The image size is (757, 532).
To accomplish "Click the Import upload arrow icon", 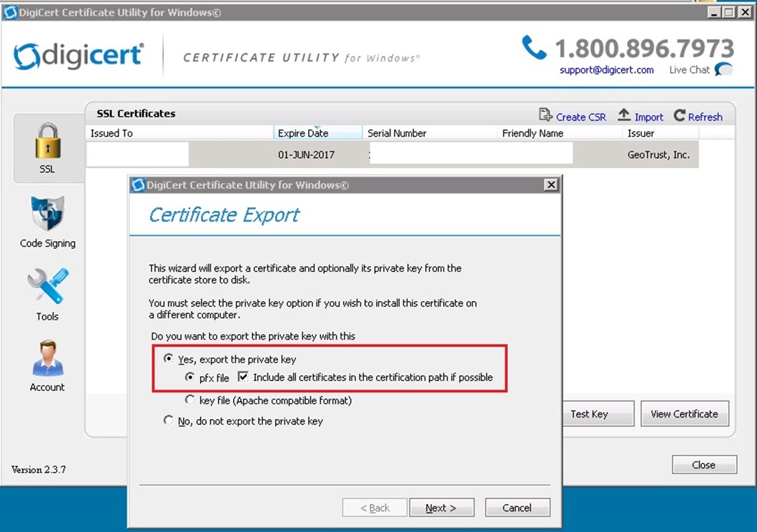I will (624, 115).
